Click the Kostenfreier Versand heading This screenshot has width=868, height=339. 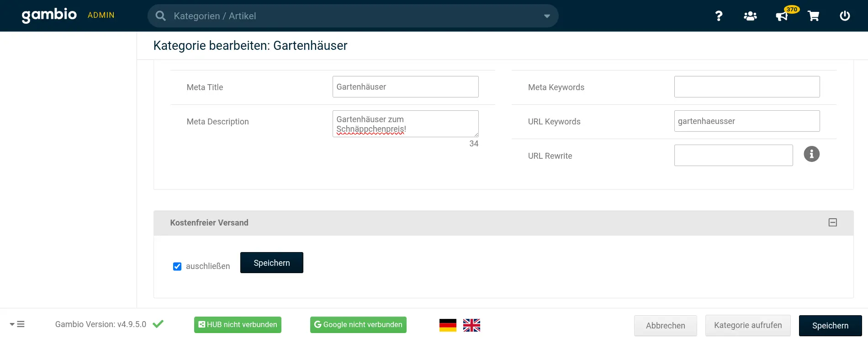coord(209,223)
